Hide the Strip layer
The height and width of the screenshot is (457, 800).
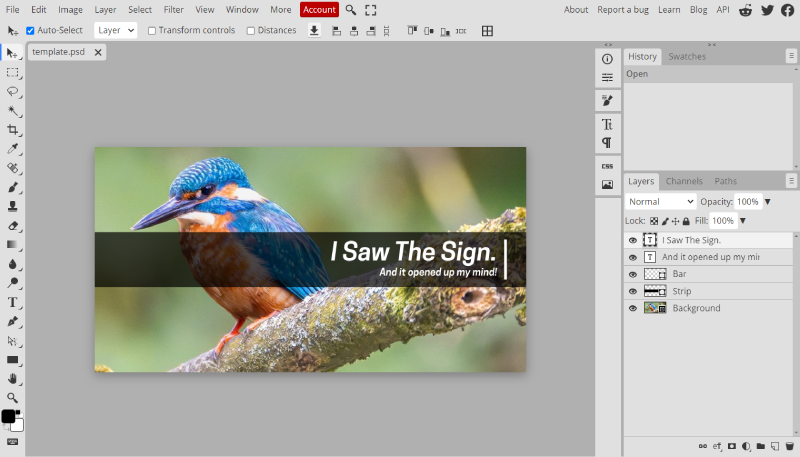click(x=633, y=291)
